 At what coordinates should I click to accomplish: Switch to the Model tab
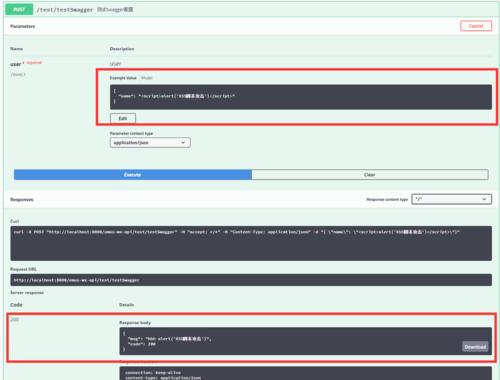(x=147, y=78)
